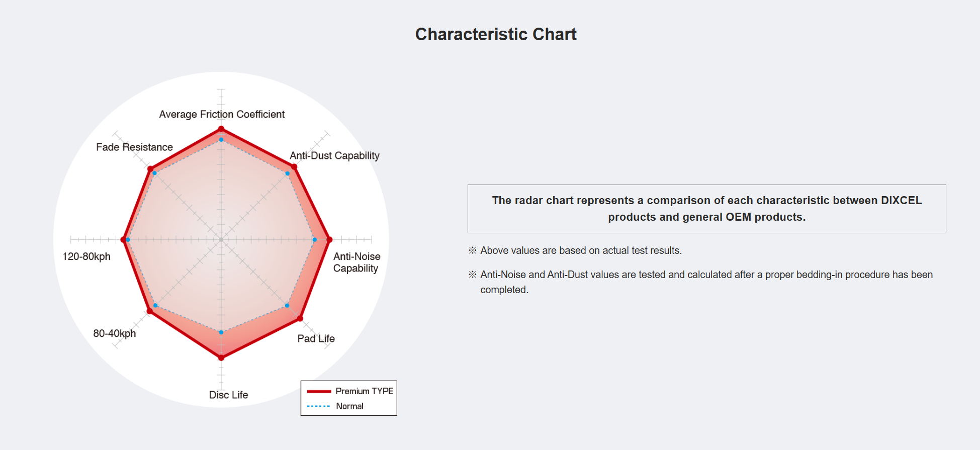Select the "Normal" legend text

coord(349,406)
